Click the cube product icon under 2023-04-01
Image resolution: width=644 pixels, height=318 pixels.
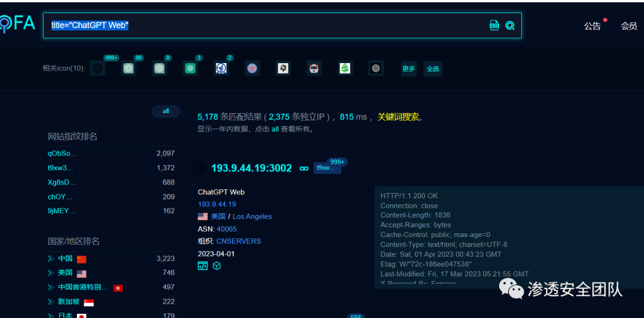coord(217,266)
